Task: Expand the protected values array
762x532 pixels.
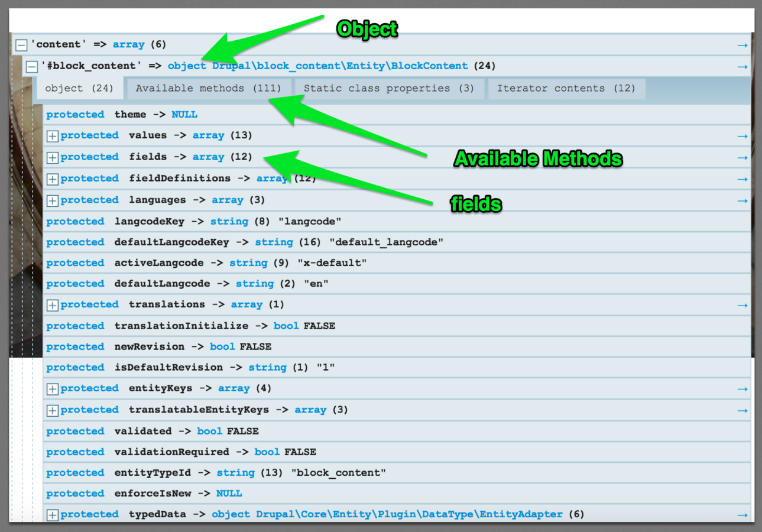Action: pos(53,136)
